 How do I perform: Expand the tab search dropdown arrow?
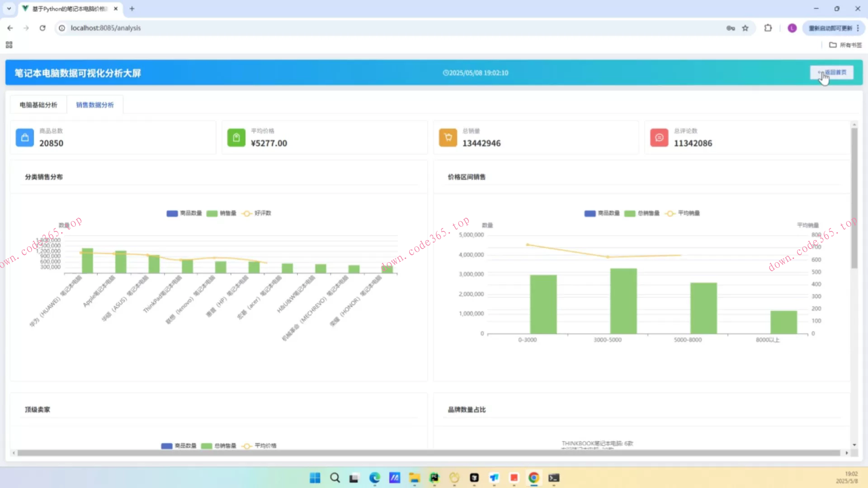(x=9, y=9)
